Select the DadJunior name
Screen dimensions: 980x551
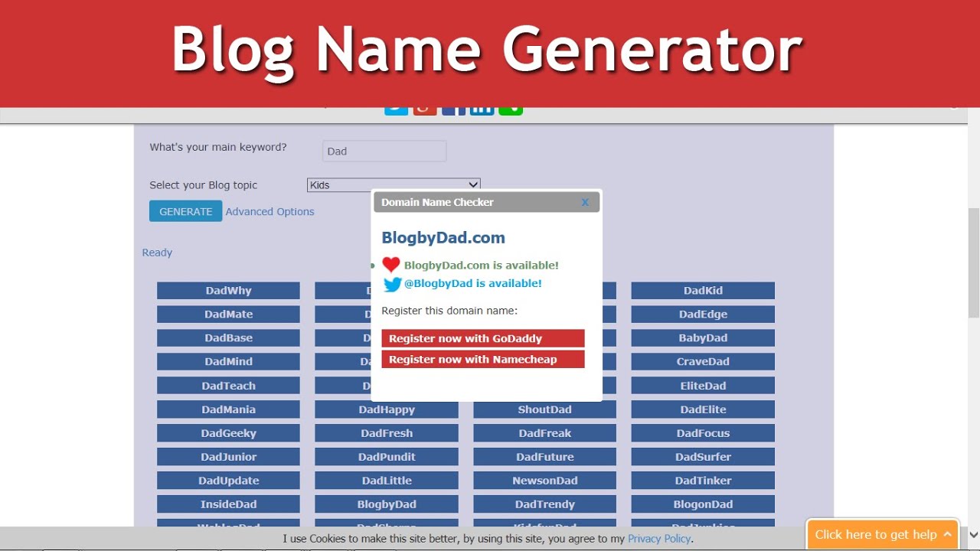click(228, 457)
